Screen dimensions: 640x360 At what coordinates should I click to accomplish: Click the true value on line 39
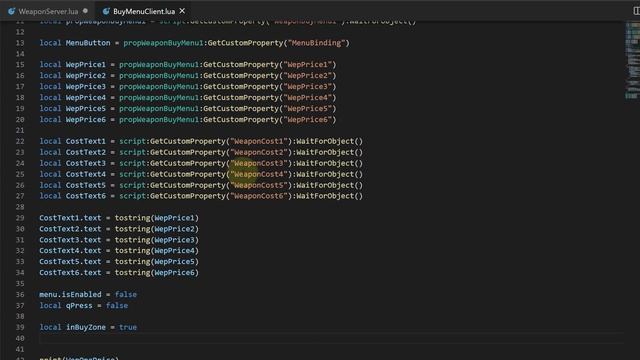pyautogui.click(x=128, y=327)
